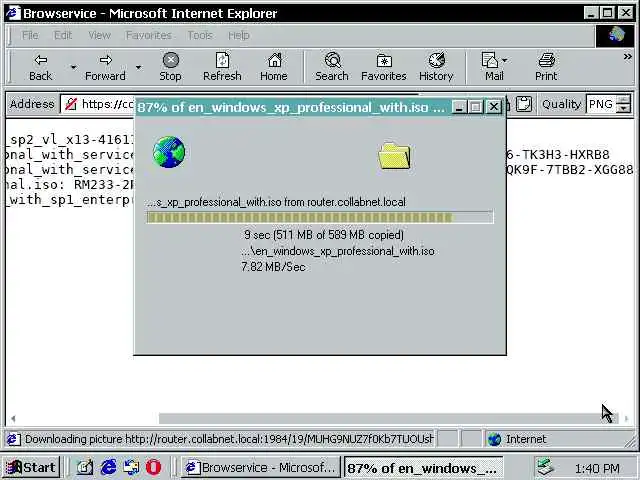This screenshot has height=480, width=640.
Task: Click the '_sp2_vl_x13-4161' line on the page
Action: (x=69, y=140)
